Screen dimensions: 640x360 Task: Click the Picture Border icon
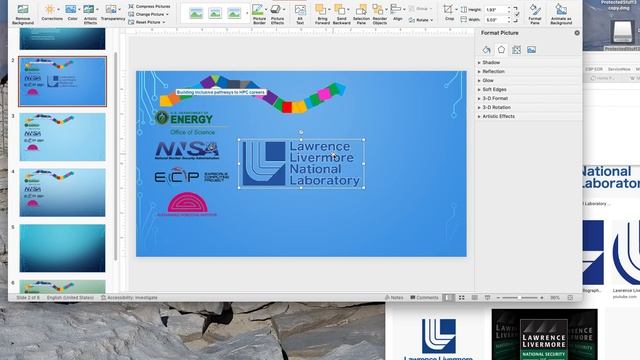[258, 10]
